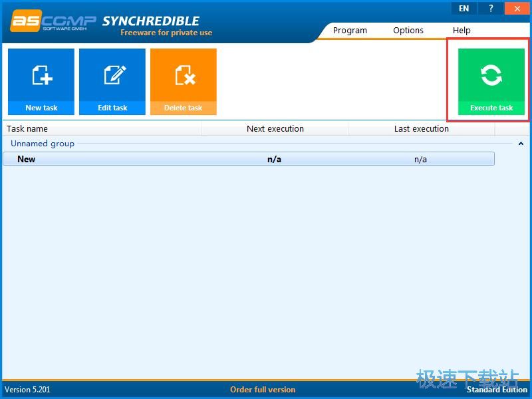Click the question mark help button
The width and height of the screenshot is (532, 399).
[491, 9]
